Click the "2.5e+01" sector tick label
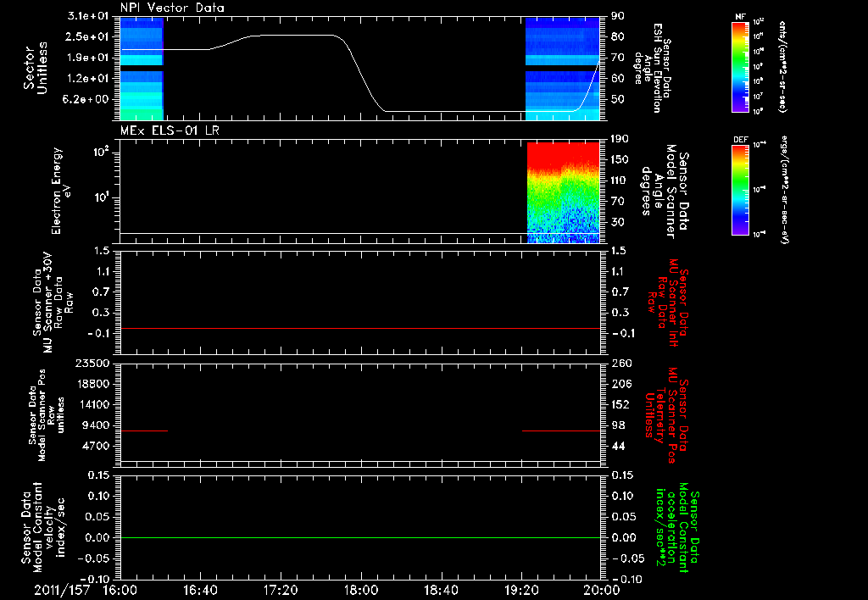Screen dimensions: 868x600 pyautogui.click(x=88, y=36)
